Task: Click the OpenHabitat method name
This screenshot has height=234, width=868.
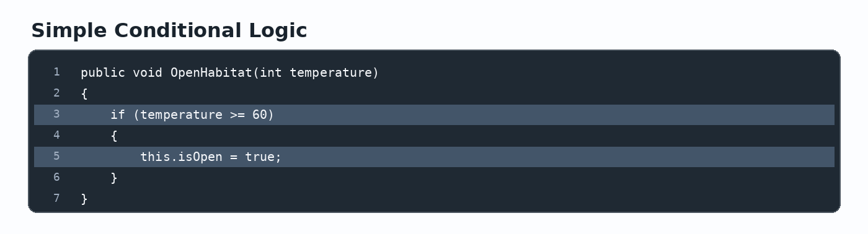Action: pyautogui.click(x=211, y=73)
